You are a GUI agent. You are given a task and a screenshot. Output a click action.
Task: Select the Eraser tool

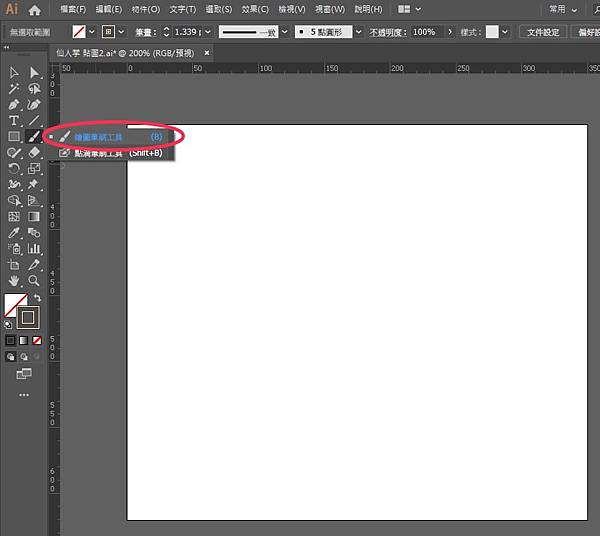point(34,153)
